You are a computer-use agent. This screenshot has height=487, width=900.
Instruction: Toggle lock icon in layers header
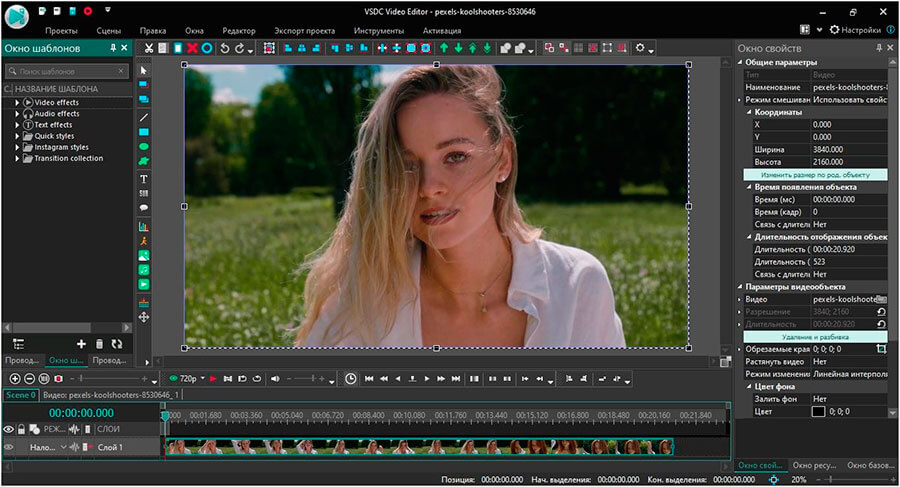pyautogui.click(x=21, y=429)
